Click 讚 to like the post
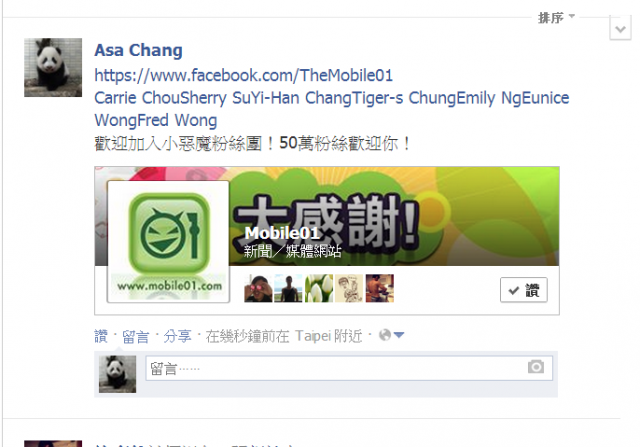640x447 pixels. (x=101, y=336)
